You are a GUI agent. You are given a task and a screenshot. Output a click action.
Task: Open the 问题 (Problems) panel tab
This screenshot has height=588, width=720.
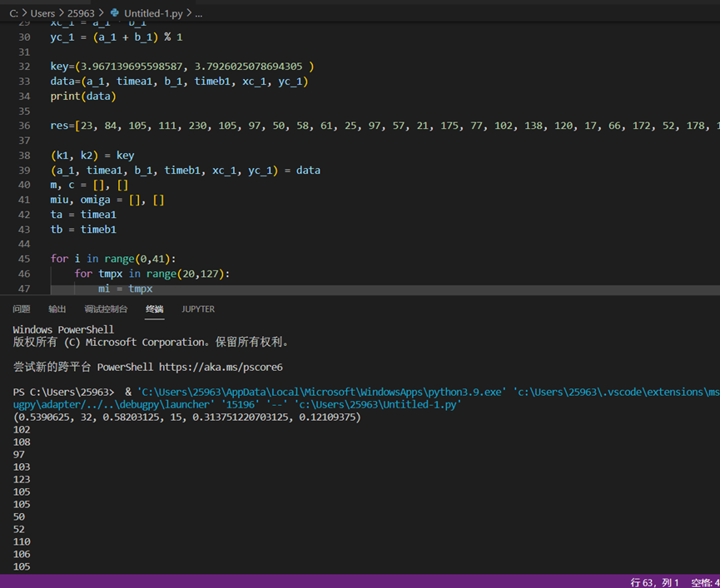pyautogui.click(x=22, y=309)
